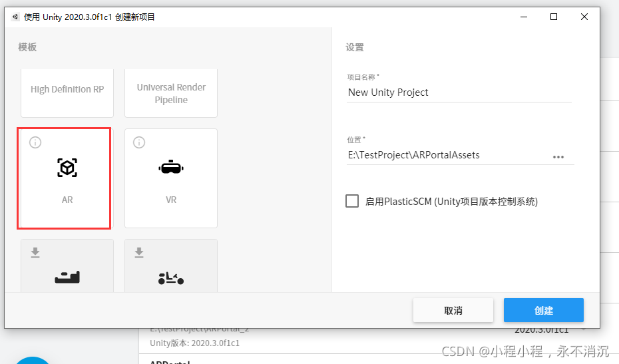Click the Unity logo in title bar

point(15,17)
